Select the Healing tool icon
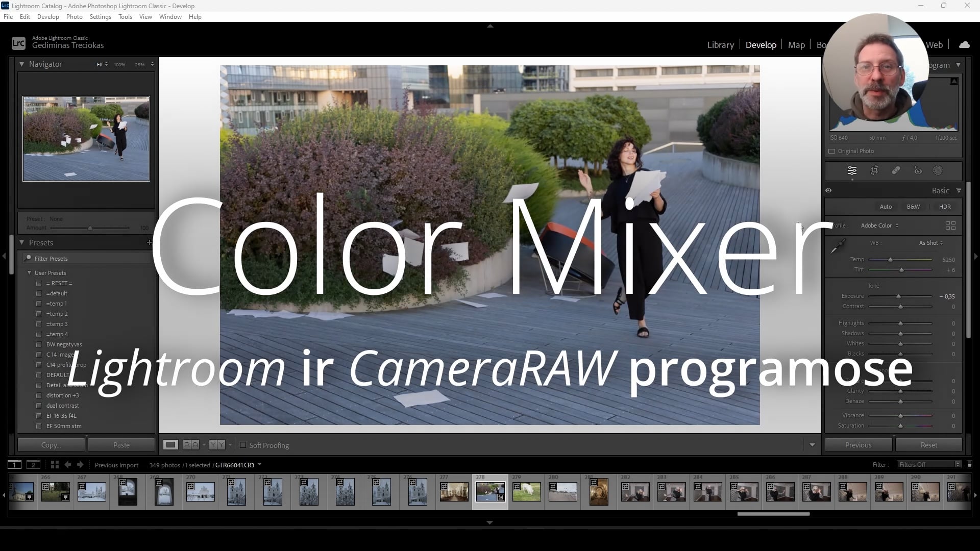The width and height of the screenshot is (980, 551). point(896,170)
